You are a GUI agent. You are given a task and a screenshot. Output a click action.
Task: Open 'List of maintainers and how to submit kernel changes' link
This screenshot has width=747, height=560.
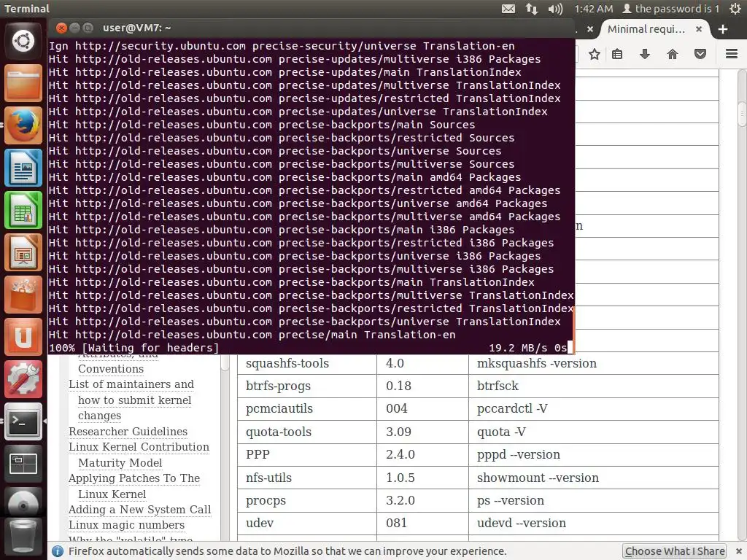[x=131, y=400]
